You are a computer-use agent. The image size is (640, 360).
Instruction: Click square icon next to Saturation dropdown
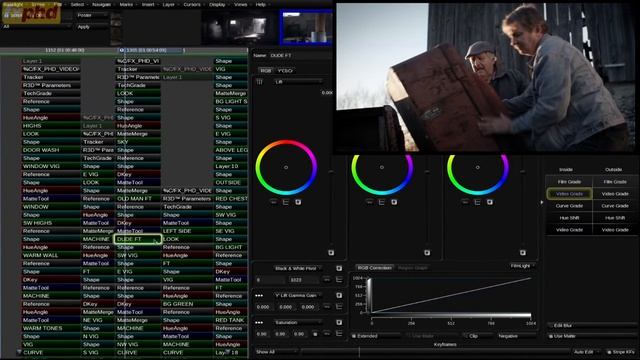[339, 322]
